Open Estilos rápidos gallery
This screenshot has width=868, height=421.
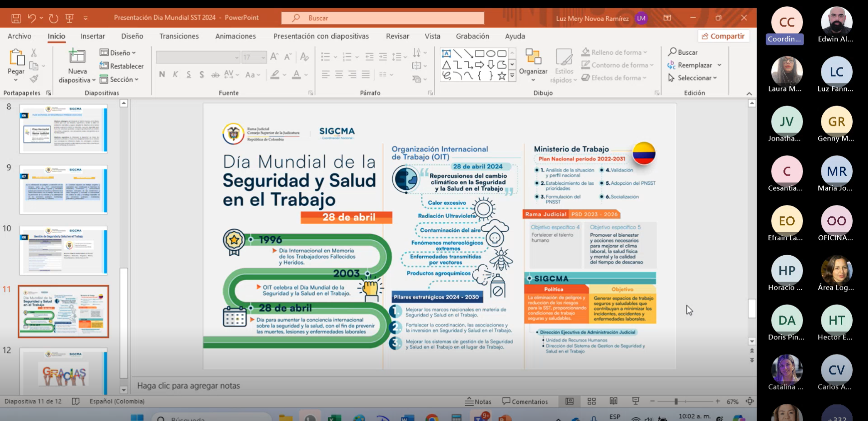coord(564,67)
